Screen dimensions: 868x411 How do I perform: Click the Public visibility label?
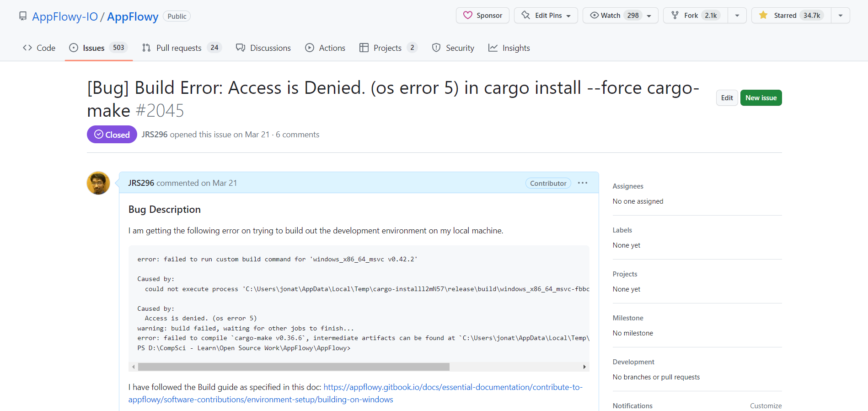coord(177,16)
